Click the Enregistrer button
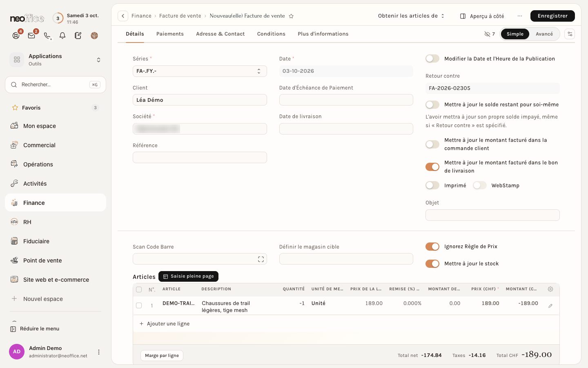Viewport: 588px width, 368px height. (x=552, y=16)
